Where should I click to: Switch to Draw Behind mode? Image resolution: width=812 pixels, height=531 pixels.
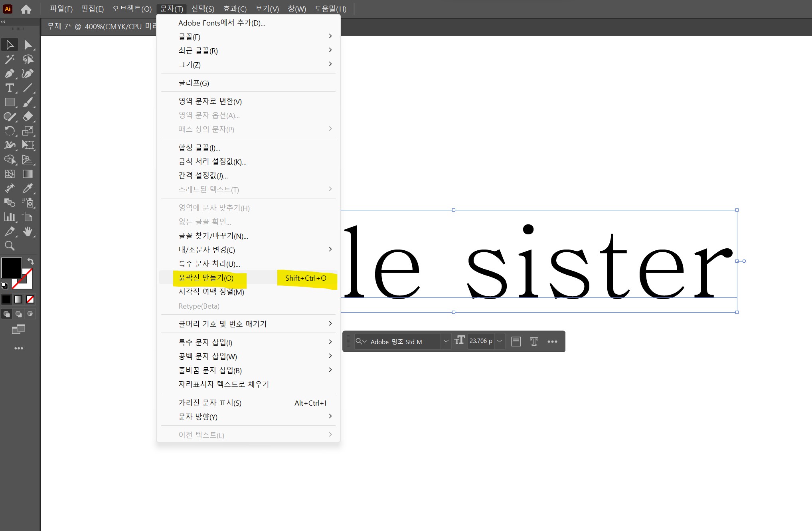click(x=18, y=314)
